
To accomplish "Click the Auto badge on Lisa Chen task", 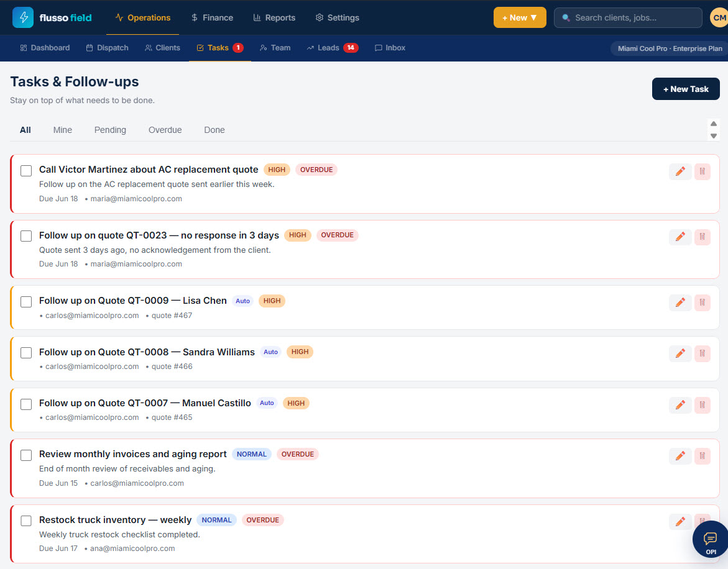I will point(242,301).
